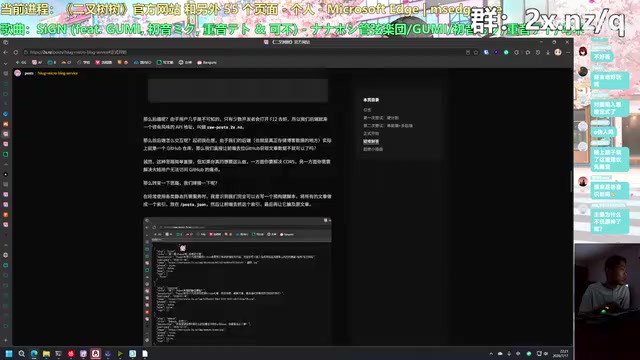
Task: Open the white document app on the taskbar
Action: (x=145, y=353)
